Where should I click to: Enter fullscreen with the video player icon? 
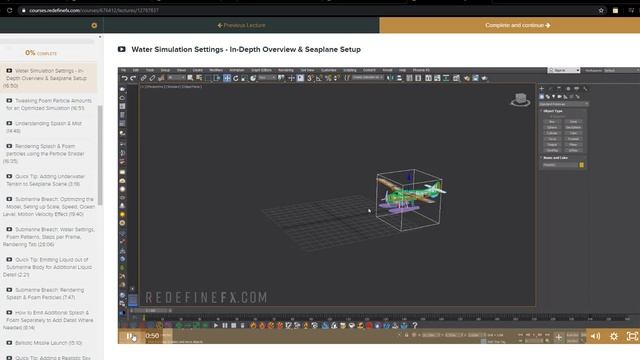(x=632, y=336)
